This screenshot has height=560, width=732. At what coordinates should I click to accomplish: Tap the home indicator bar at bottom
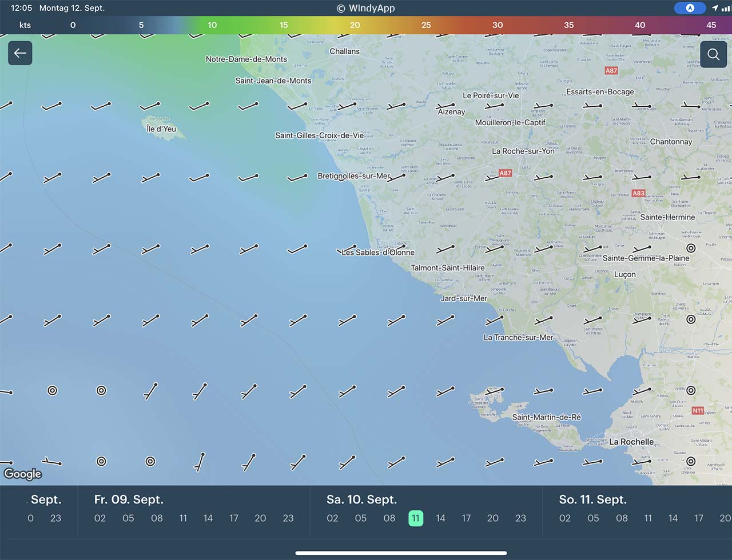[401, 553]
